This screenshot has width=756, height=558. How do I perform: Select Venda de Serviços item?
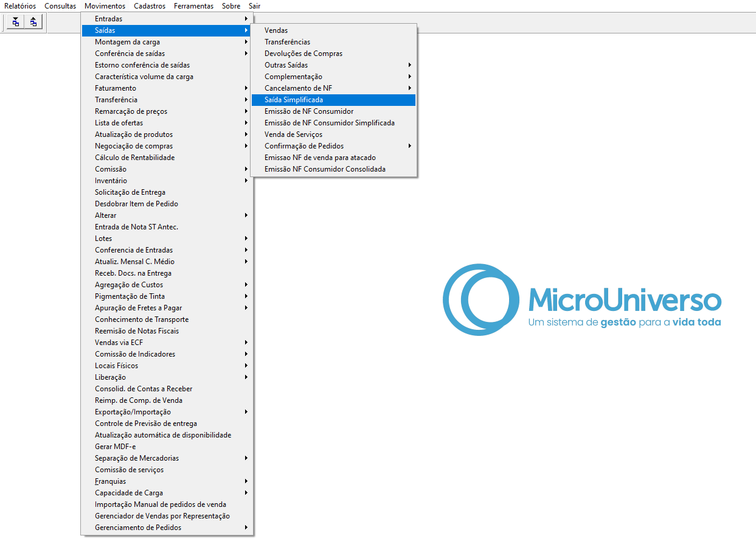[293, 134]
